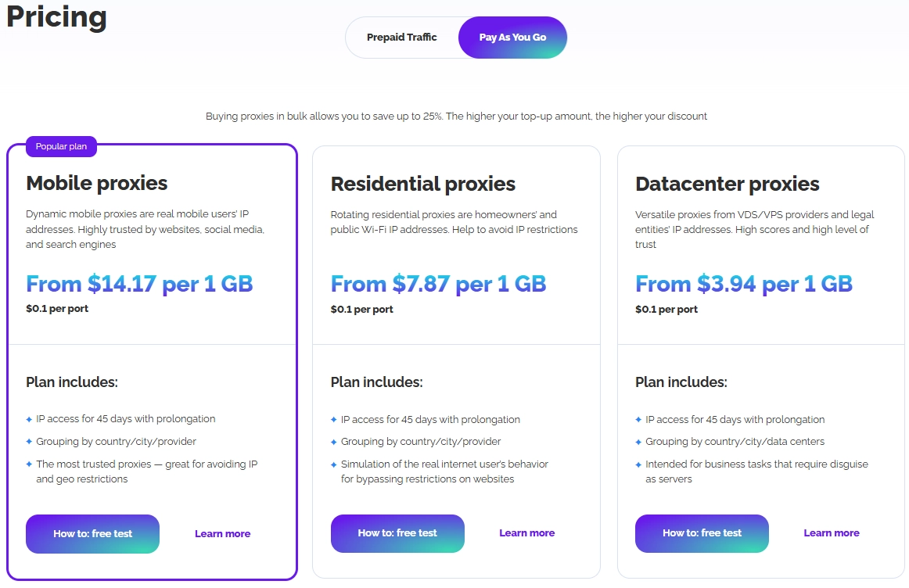Open free test guide for Residential proxies
The image size is (909, 588).
coord(397,533)
